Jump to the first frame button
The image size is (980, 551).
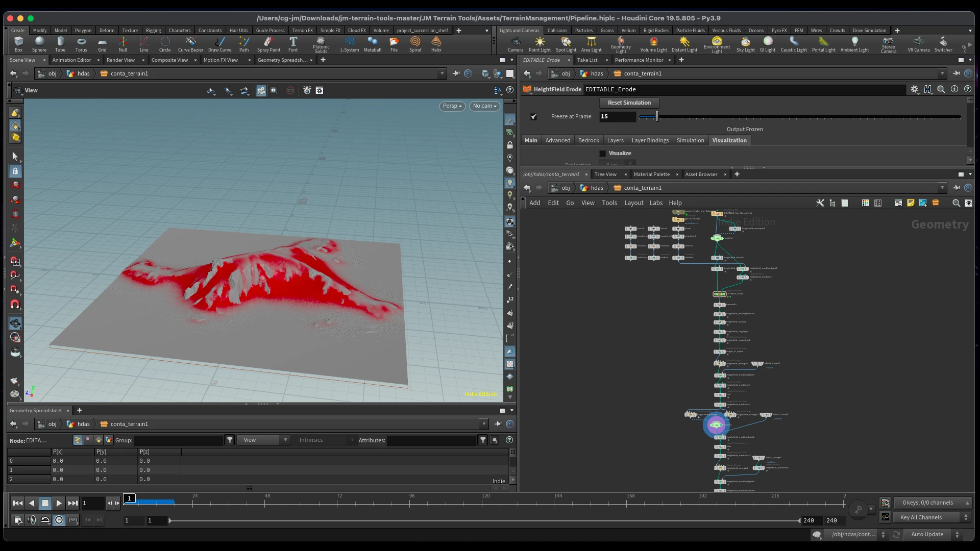(x=17, y=503)
